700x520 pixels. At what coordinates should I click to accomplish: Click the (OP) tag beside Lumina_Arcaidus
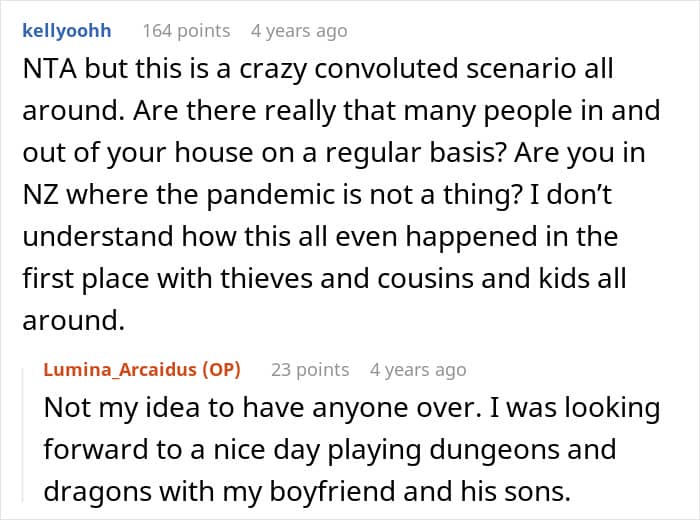tap(221, 370)
